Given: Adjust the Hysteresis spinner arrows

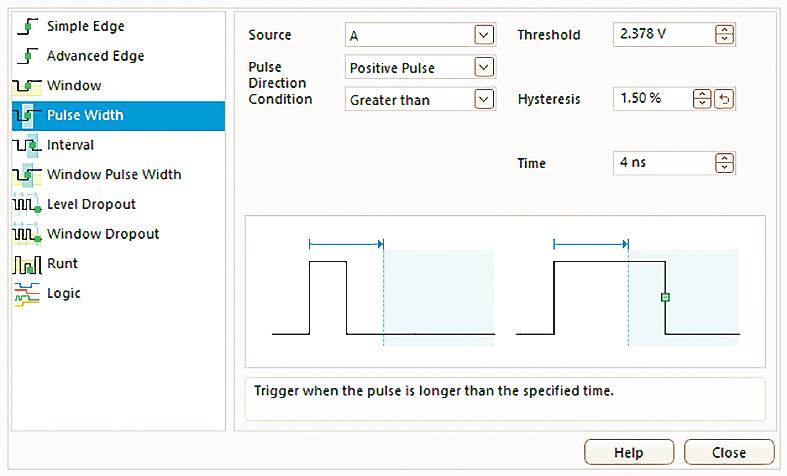Looking at the screenshot, I should click(702, 99).
